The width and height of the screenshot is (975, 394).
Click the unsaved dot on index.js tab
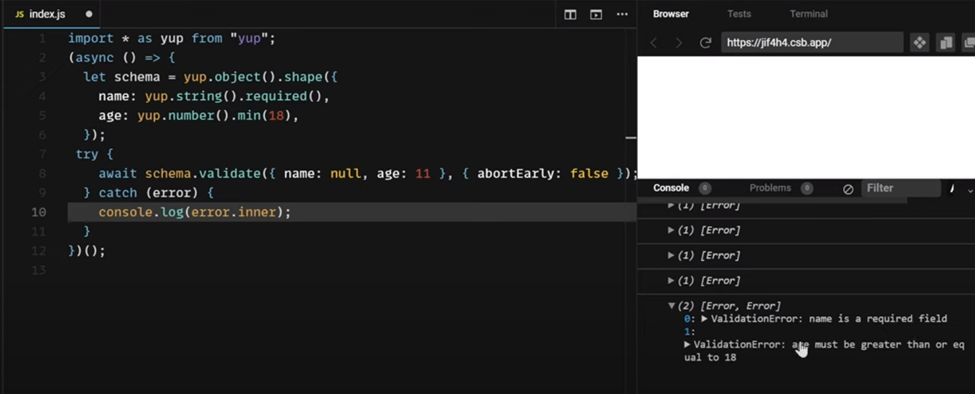coord(89,14)
